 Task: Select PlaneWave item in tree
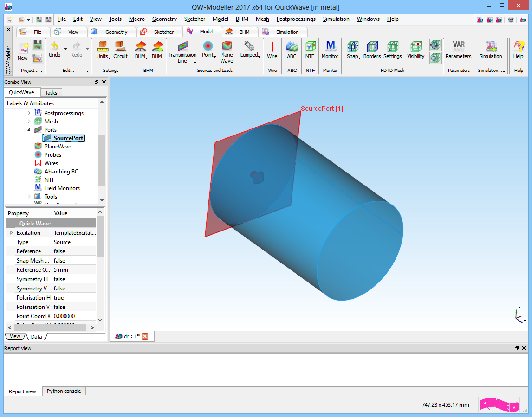[58, 147]
